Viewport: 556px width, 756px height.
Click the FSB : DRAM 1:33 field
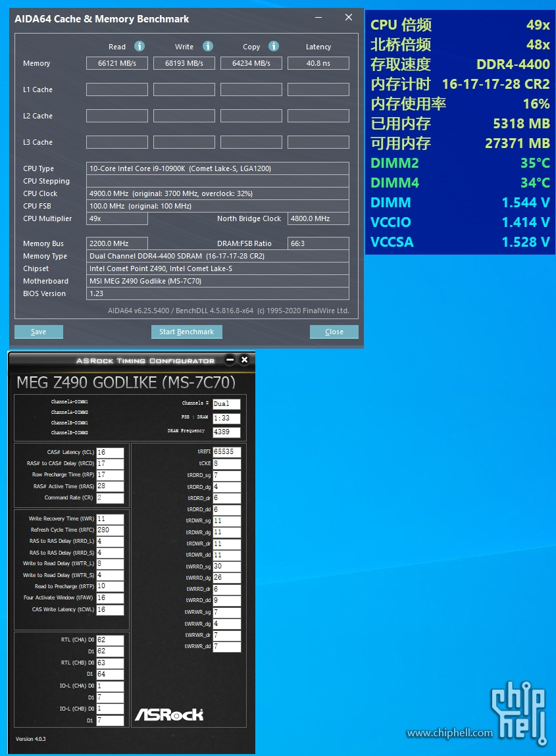(226, 418)
